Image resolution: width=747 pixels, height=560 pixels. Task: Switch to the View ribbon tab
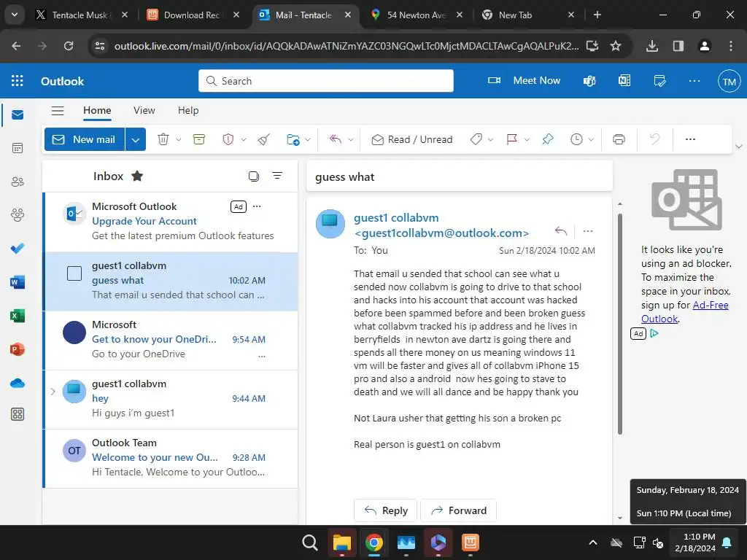click(144, 111)
